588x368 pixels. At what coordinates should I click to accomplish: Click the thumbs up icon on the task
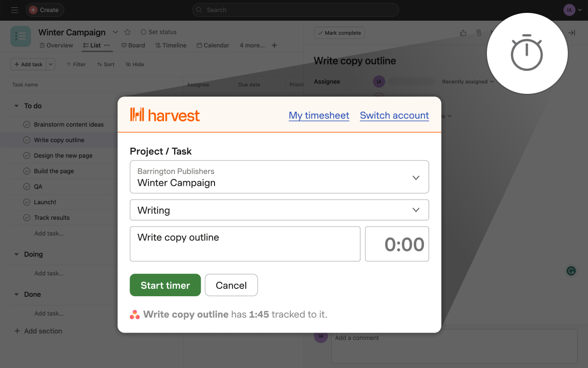pyautogui.click(x=463, y=33)
